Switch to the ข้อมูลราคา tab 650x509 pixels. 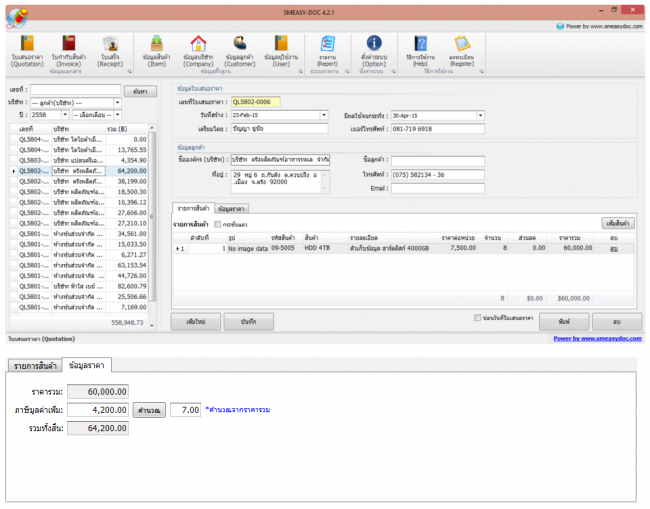click(x=232, y=208)
